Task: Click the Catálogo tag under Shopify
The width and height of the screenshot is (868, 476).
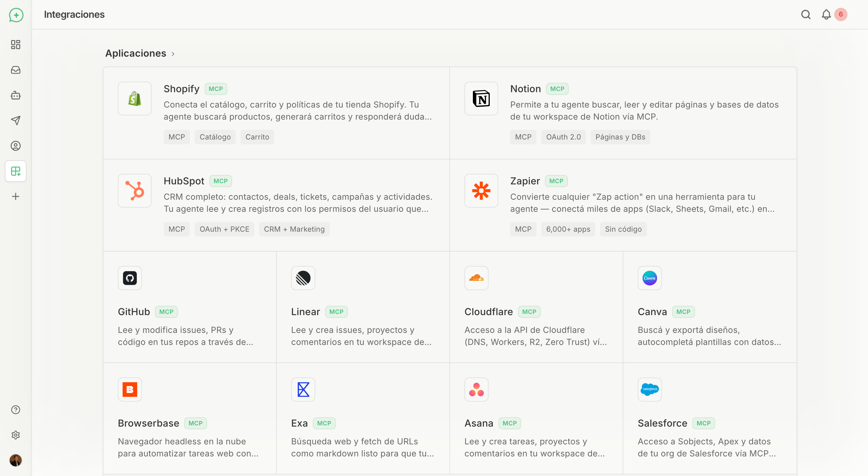Action: tap(215, 137)
